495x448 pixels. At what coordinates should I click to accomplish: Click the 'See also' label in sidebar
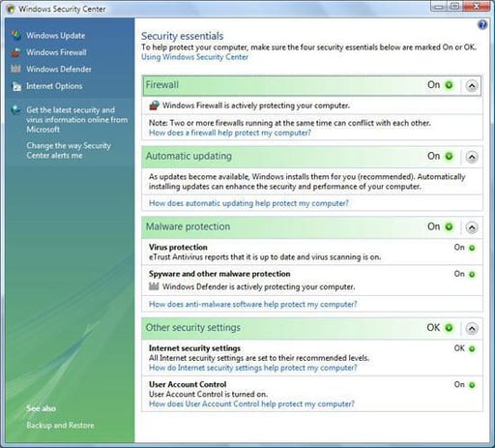[41, 408]
